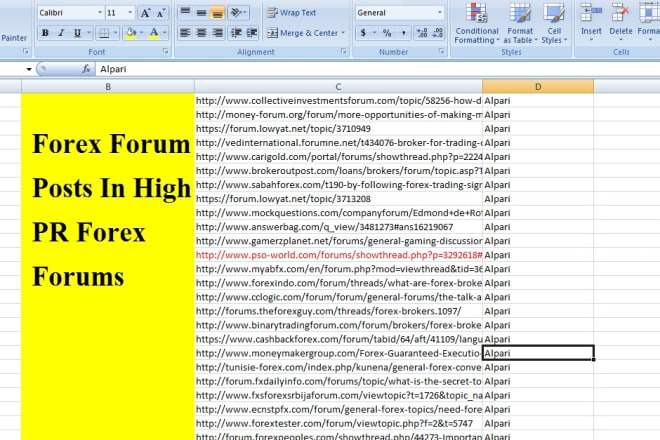Screen dimensions: 660x440
Task: Open the Font Color dropdown arrow
Action: click(165, 33)
